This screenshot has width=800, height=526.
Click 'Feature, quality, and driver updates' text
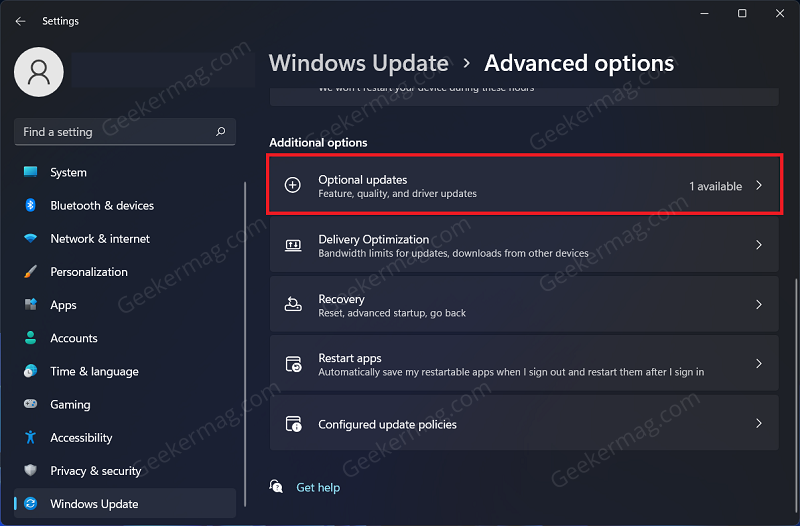(397, 193)
